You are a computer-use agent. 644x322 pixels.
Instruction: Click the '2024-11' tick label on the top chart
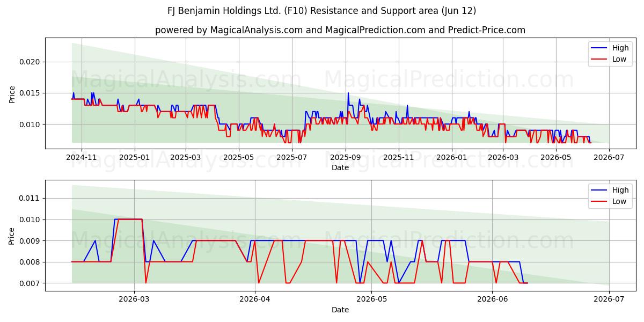click(x=82, y=157)
